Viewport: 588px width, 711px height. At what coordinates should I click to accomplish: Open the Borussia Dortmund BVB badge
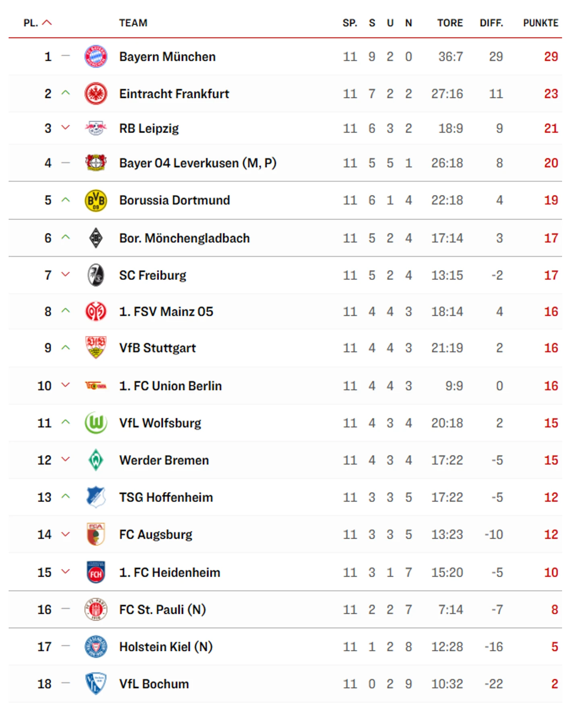click(x=96, y=200)
